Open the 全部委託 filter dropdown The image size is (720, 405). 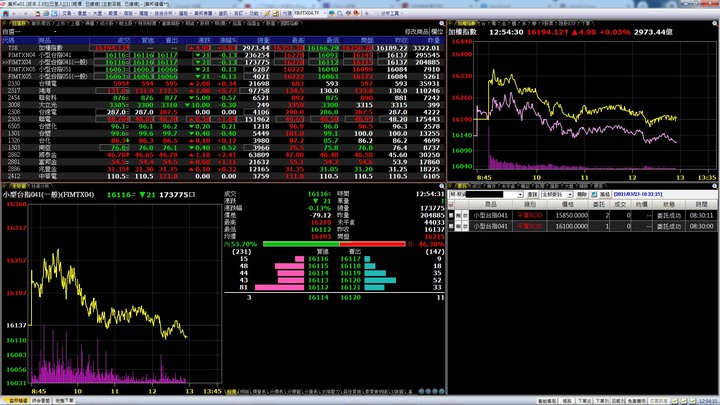570,195
